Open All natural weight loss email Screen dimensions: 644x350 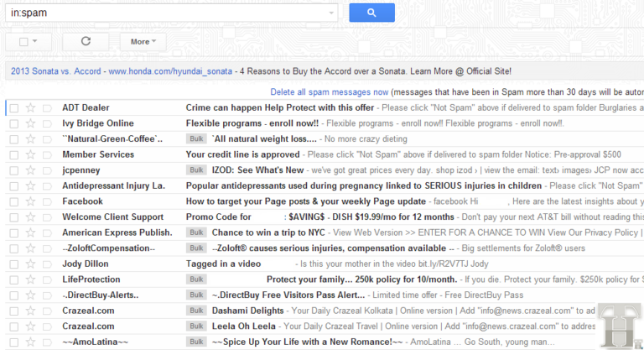click(264, 139)
